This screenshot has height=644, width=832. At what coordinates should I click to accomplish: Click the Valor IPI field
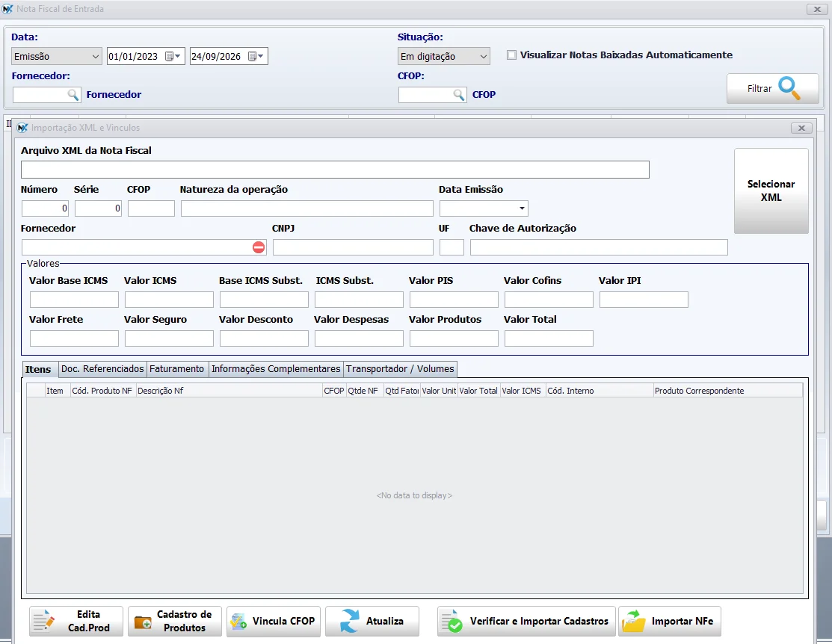[644, 300]
